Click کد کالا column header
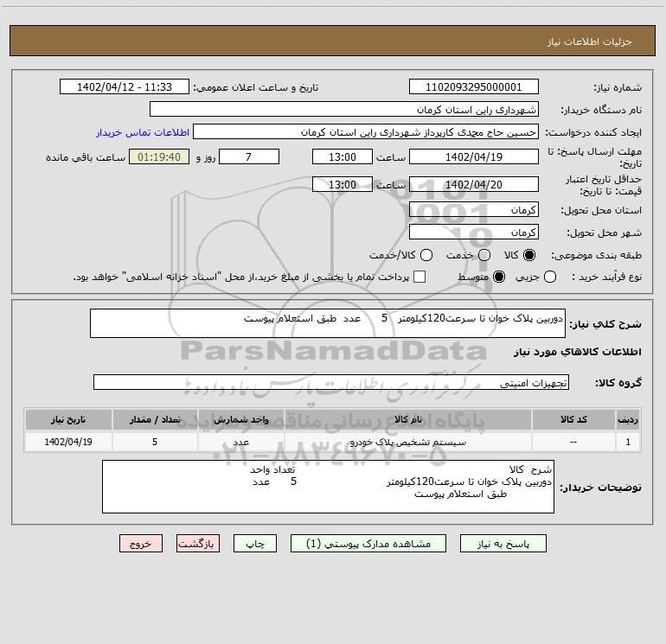Screen dimensions: 666x644 pos(573,419)
